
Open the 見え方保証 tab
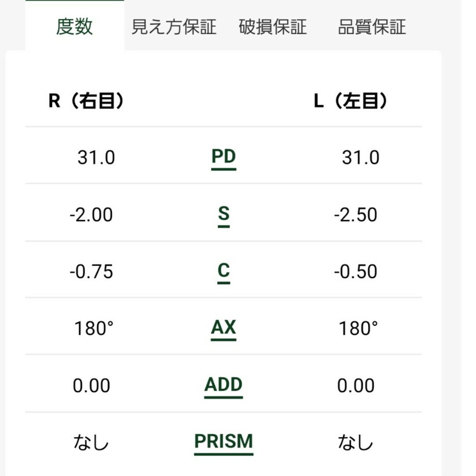(174, 27)
